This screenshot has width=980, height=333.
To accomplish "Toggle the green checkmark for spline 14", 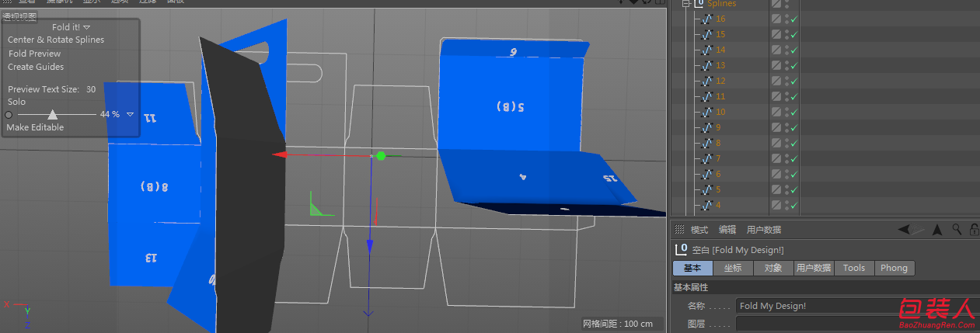I will pyautogui.click(x=794, y=50).
